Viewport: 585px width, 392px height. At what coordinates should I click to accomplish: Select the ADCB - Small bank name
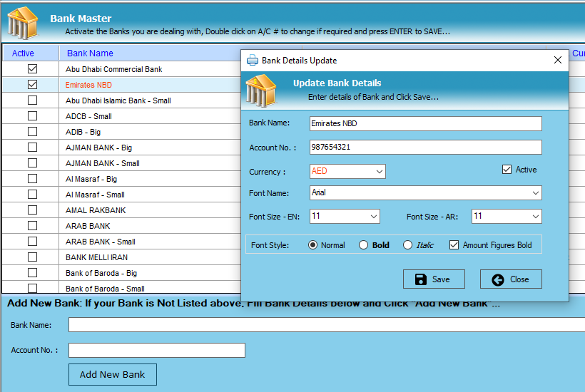click(x=88, y=116)
